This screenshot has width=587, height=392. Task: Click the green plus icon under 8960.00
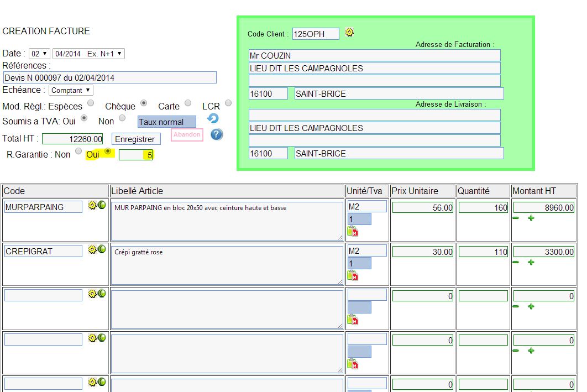pyautogui.click(x=531, y=218)
